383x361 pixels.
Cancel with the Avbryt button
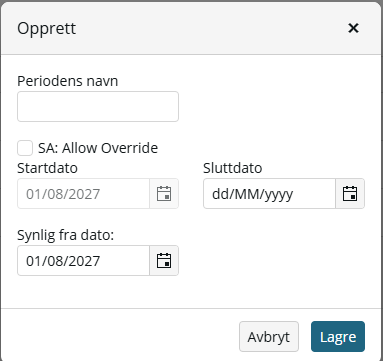tap(269, 337)
